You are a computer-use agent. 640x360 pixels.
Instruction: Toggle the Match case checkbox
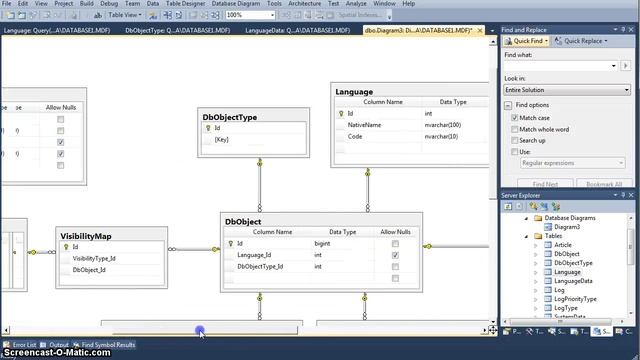pyautogui.click(x=514, y=118)
